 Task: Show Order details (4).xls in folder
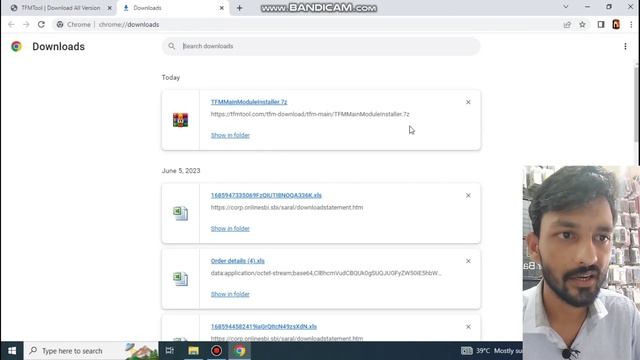(230, 294)
